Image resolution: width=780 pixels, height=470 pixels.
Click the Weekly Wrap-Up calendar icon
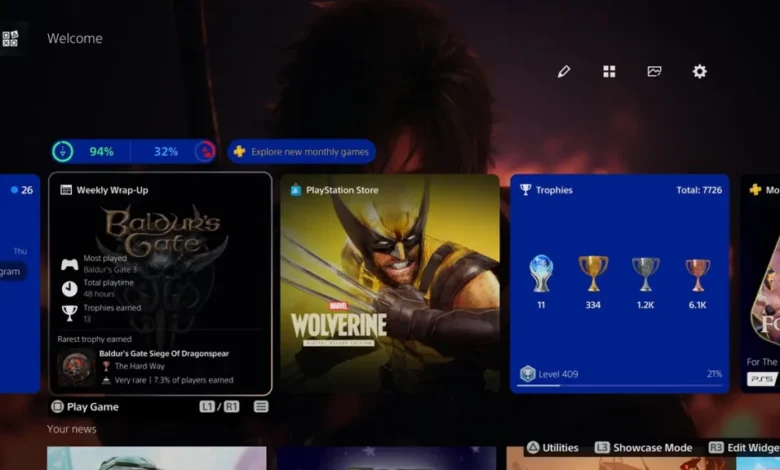(66, 190)
